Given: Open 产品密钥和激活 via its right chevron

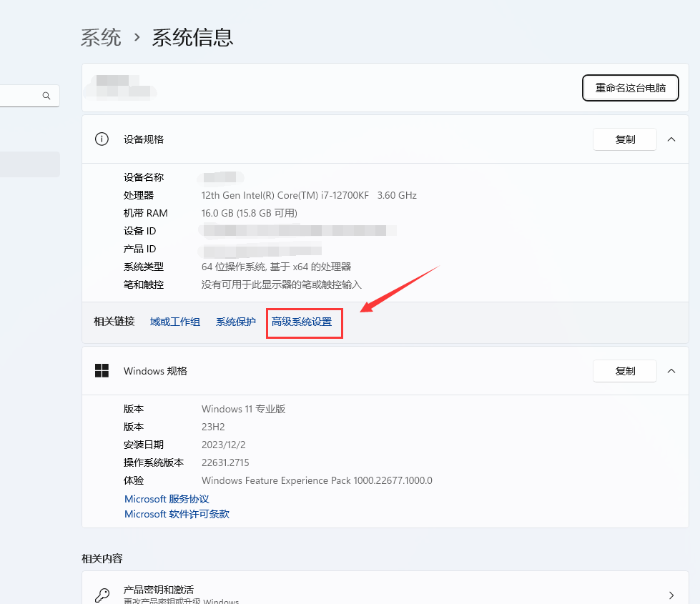Looking at the screenshot, I should coord(671,595).
